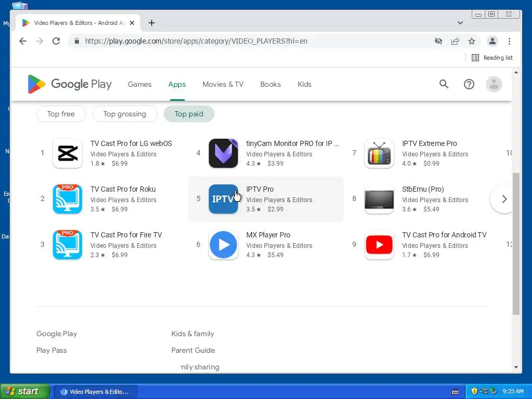Bookmark this page with the star

[x=472, y=41]
